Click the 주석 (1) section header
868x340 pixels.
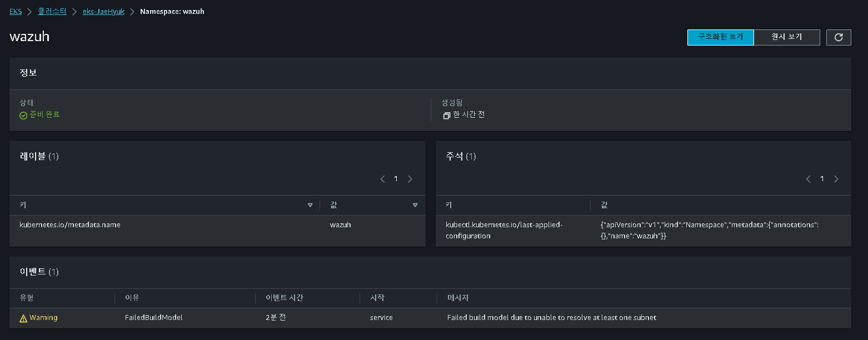pos(461,156)
